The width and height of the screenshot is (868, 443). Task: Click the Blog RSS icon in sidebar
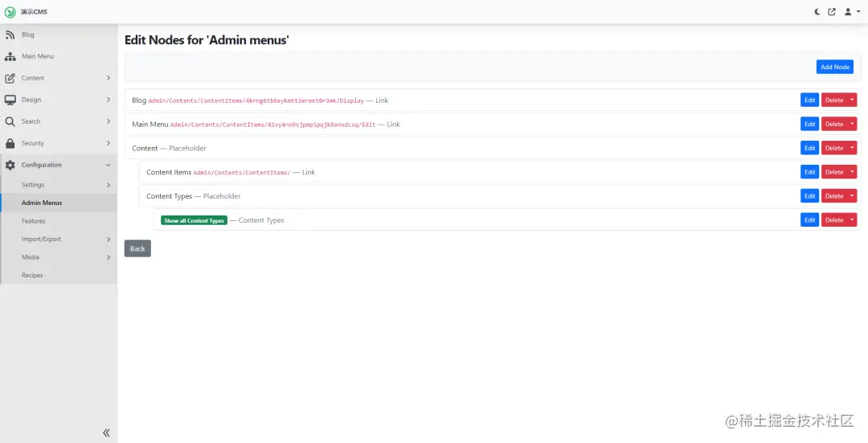coord(10,35)
